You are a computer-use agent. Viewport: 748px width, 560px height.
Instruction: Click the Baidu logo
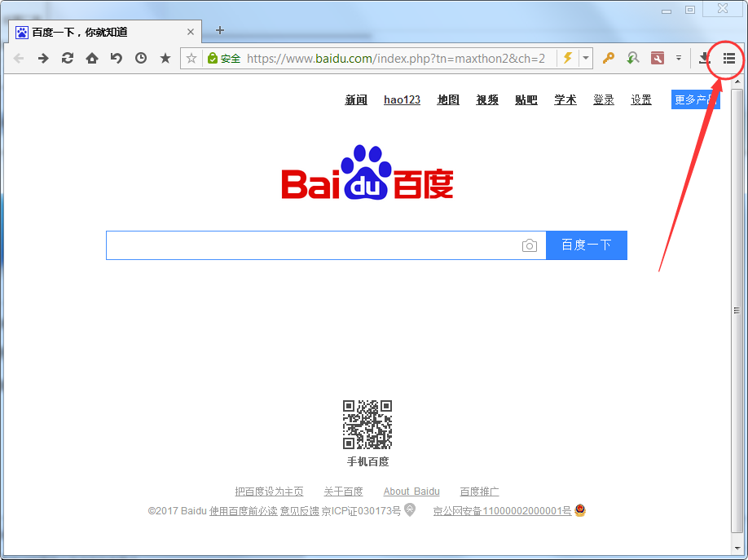tap(367, 172)
